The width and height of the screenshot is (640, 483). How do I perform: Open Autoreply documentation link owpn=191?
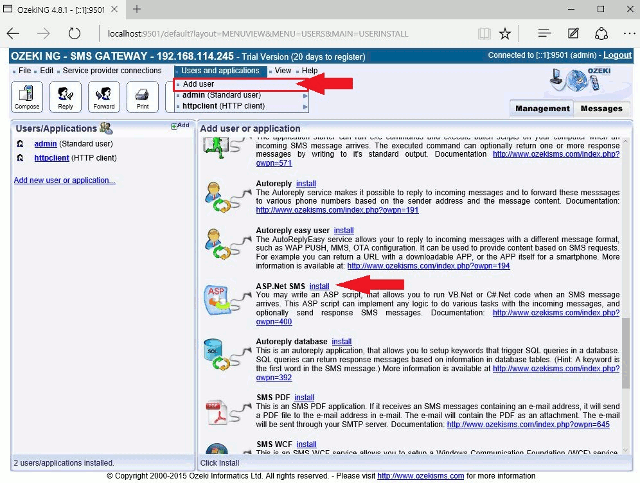[x=337, y=210]
